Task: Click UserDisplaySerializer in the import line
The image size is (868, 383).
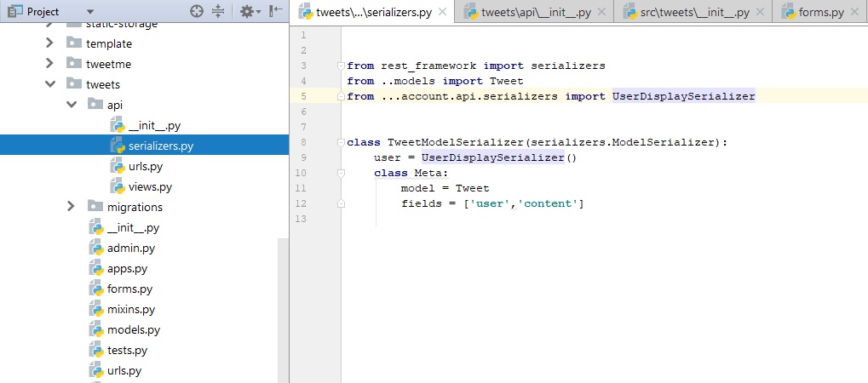Action: pyautogui.click(x=684, y=96)
